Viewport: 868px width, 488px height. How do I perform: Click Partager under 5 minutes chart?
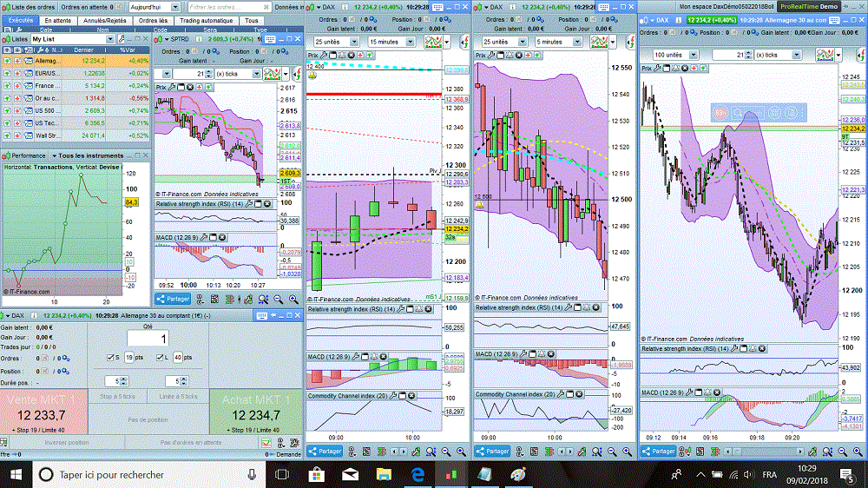(493, 452)
